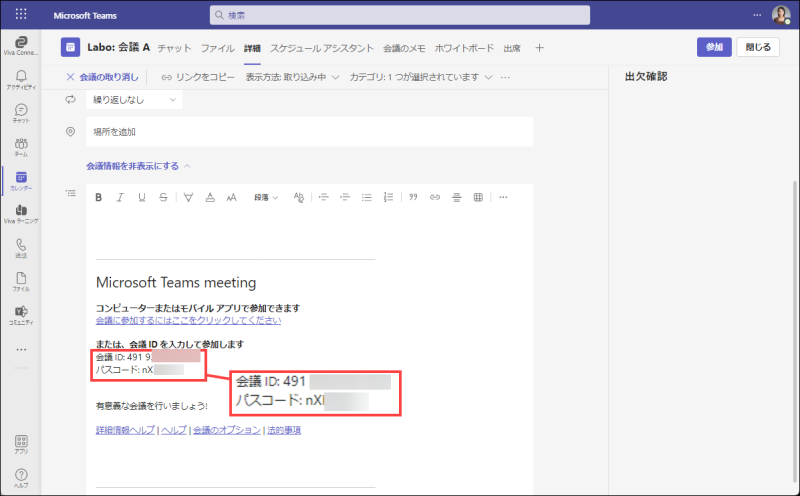Decrease indent in the editor

point(323,197)
